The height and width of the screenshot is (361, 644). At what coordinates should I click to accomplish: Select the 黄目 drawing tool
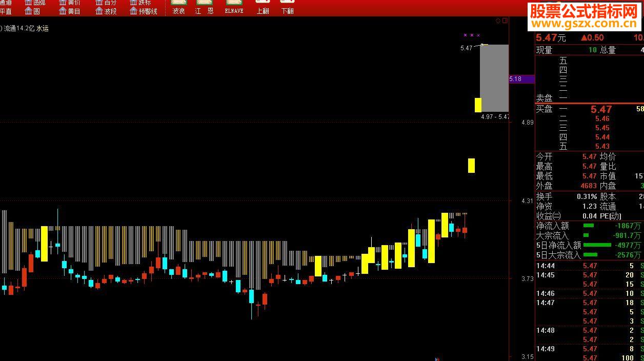pos(70,11)
